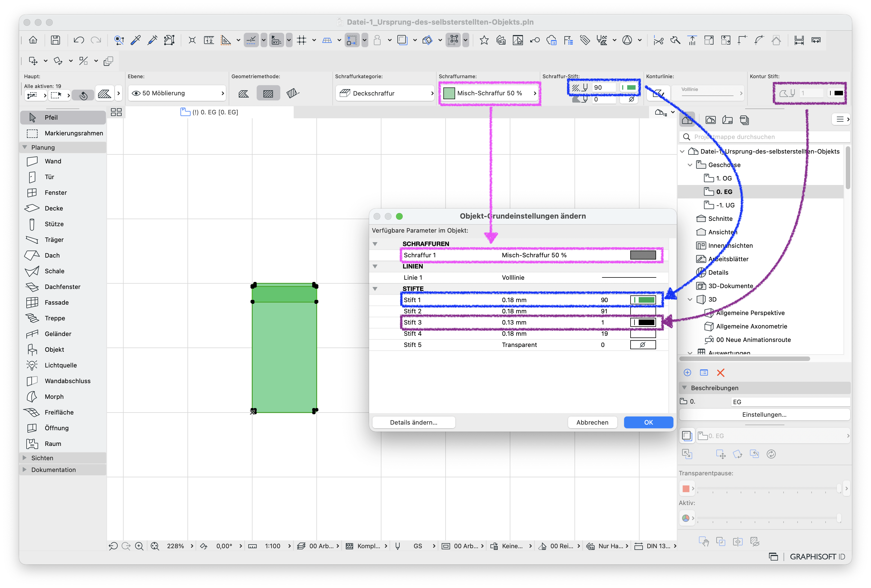
Task: Click the EG story name field in Beschreibungen
Action: pyautogui.click(x=790, y=402)
